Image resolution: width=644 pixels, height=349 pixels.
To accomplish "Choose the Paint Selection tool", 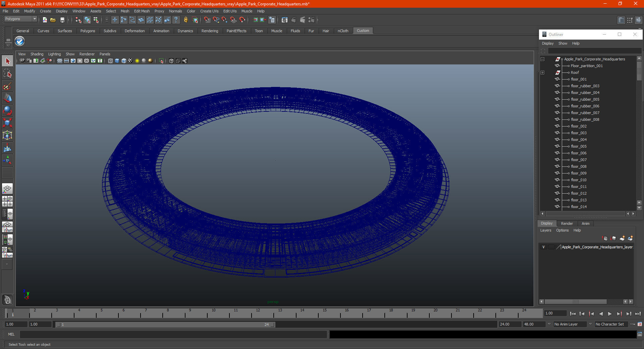I will click(7, 86).
